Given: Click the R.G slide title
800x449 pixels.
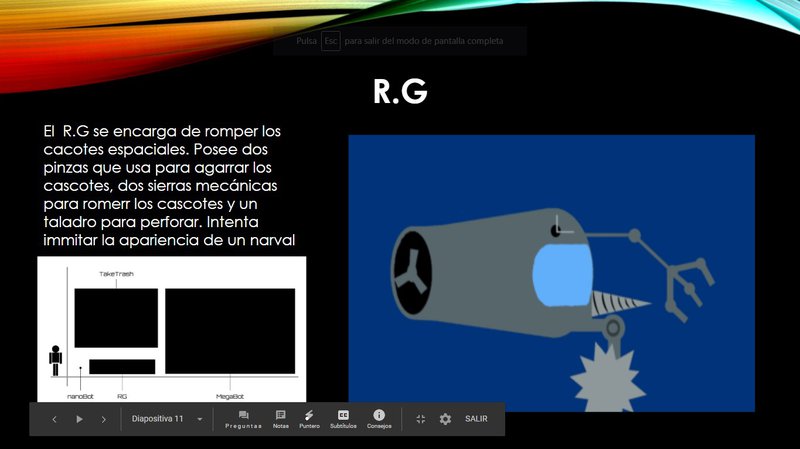Looking at the screenshot, I should 400,91.
